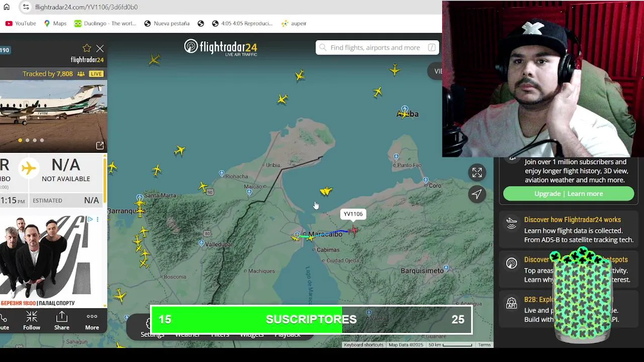The height and width of the screenshot is (362, 644).
Task: Click the Riohacha airport pin
Action: pyautogui.click(x=222, y=173)
